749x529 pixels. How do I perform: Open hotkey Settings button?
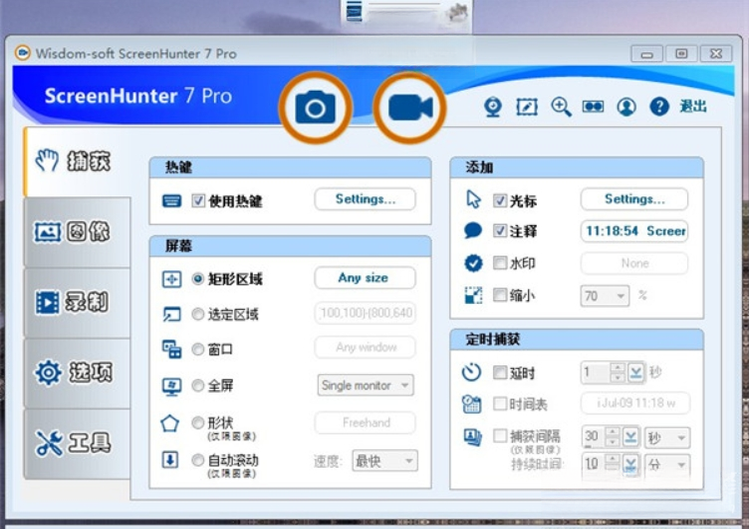point(365,199)
